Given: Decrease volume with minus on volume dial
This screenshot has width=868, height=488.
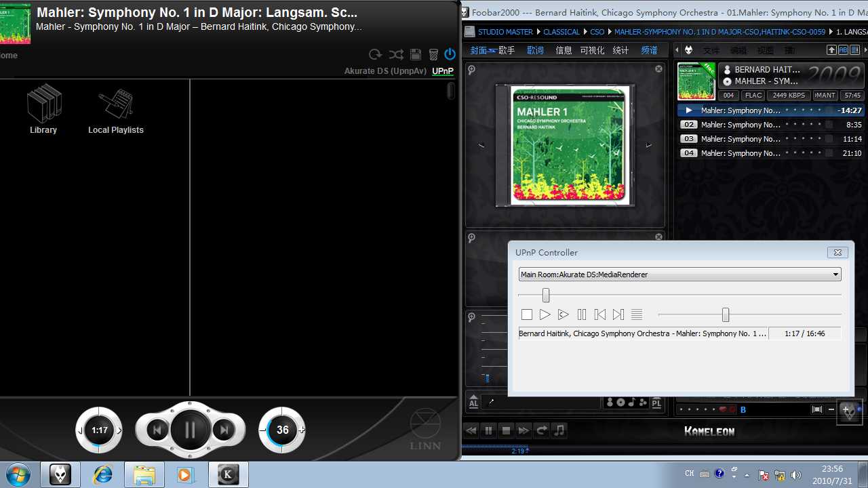Looking at the screenshot, I should [262, 430].
